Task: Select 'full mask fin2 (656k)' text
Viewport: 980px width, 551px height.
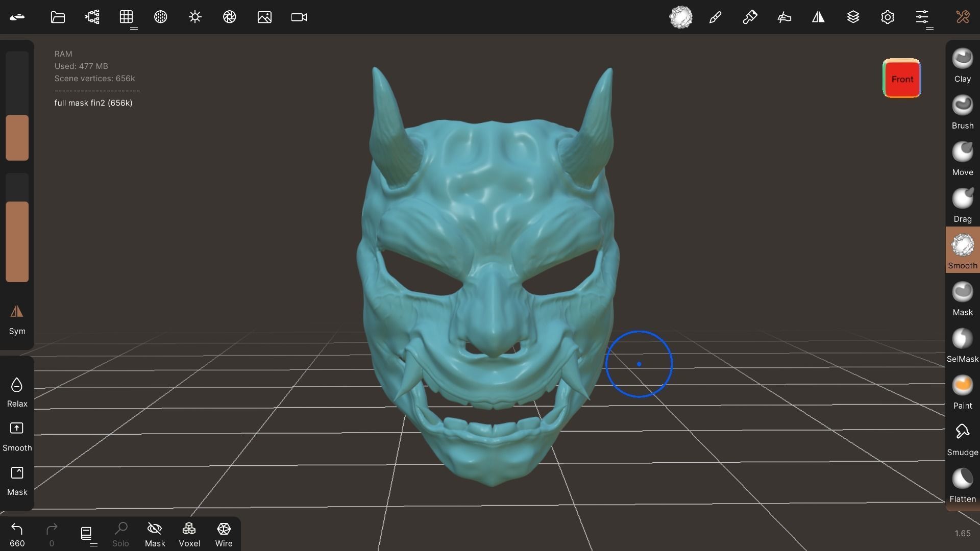Action: 93,103
